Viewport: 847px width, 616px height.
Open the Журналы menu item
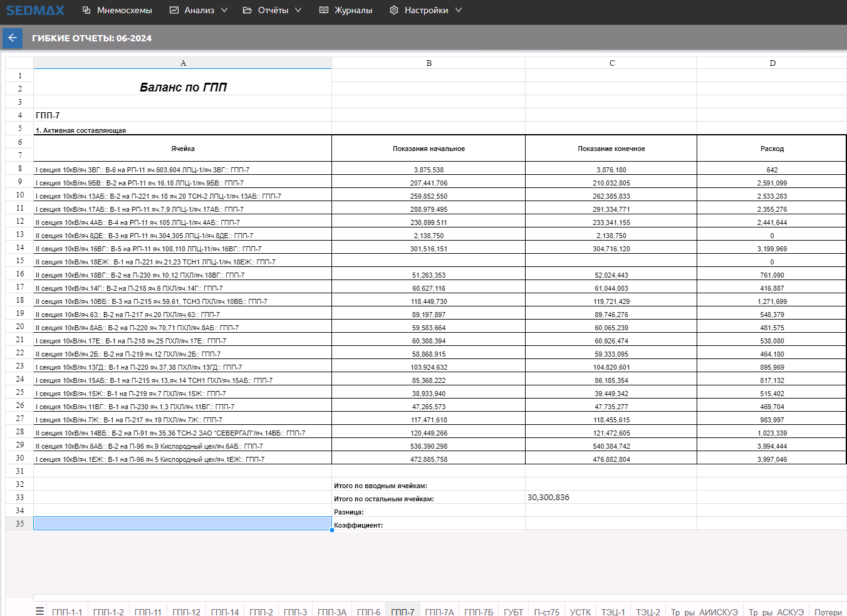pos(353,10)
